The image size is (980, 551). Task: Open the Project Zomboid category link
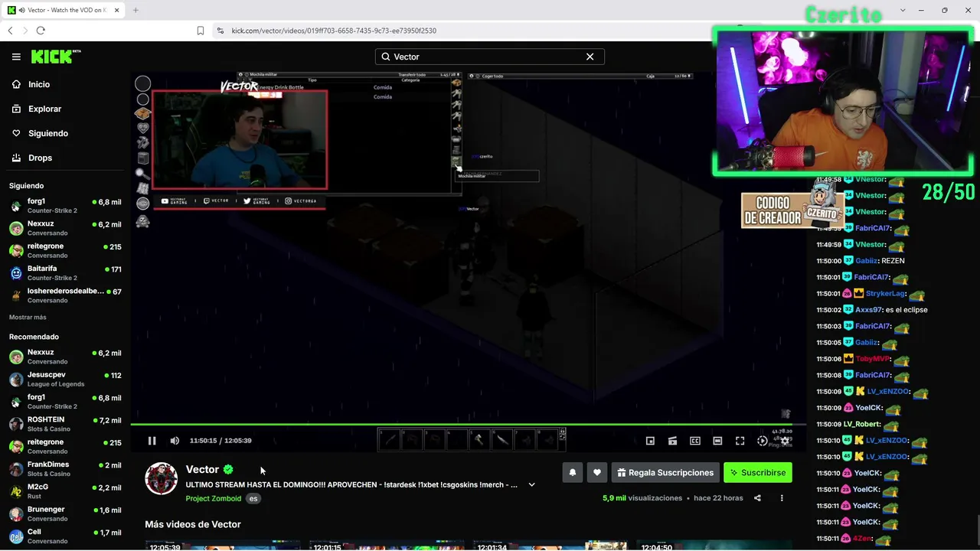214,499
